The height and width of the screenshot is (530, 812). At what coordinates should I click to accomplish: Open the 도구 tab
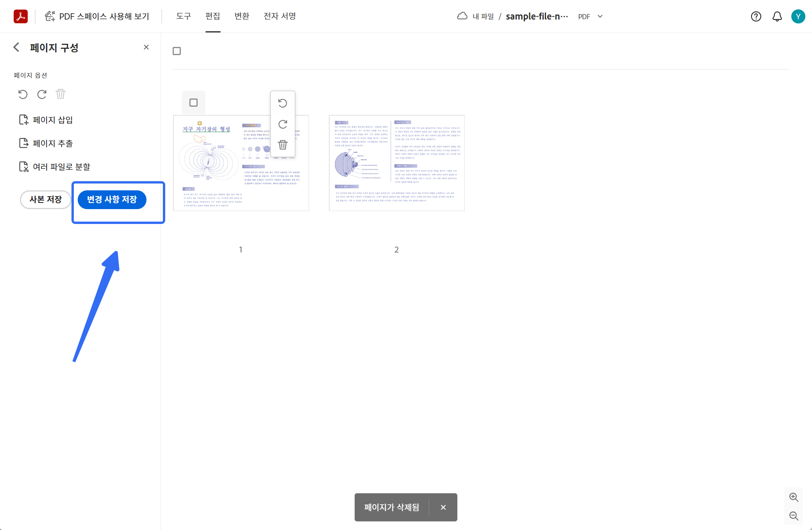(184, 16)
